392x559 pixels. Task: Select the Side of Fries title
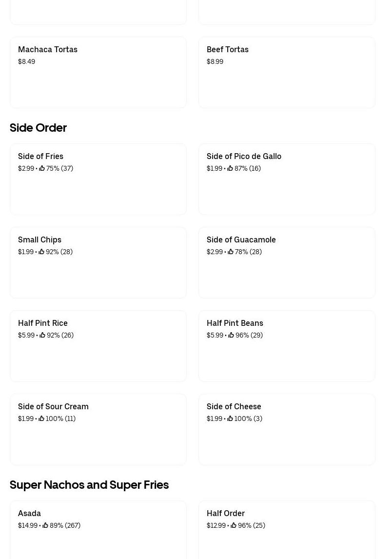40,156
